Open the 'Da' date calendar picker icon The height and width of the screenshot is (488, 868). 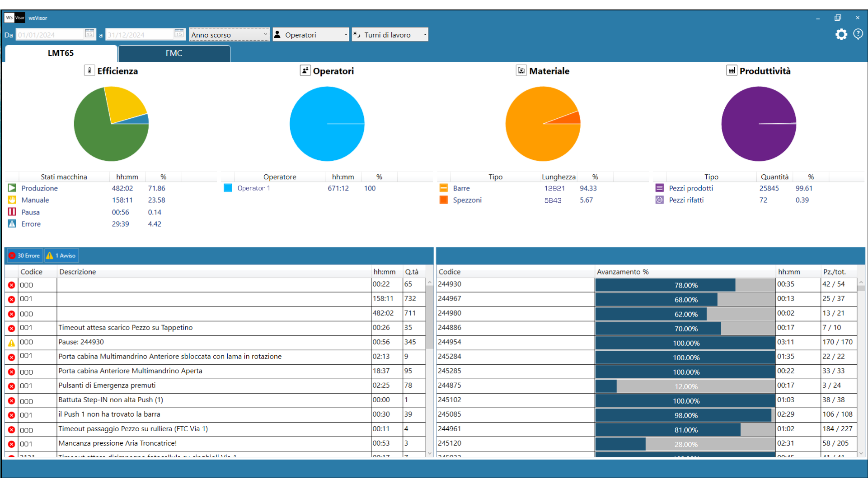pos(89,34)
